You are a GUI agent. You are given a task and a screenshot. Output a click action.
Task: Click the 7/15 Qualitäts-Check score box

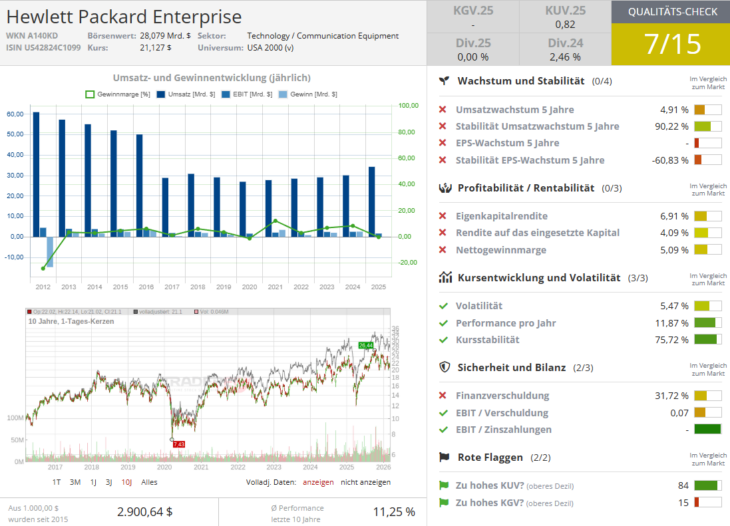pos(670,44)
